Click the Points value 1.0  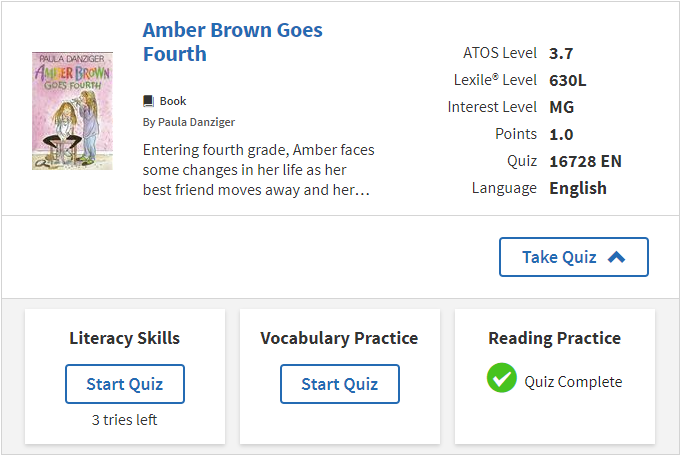(x=561, y=134)
